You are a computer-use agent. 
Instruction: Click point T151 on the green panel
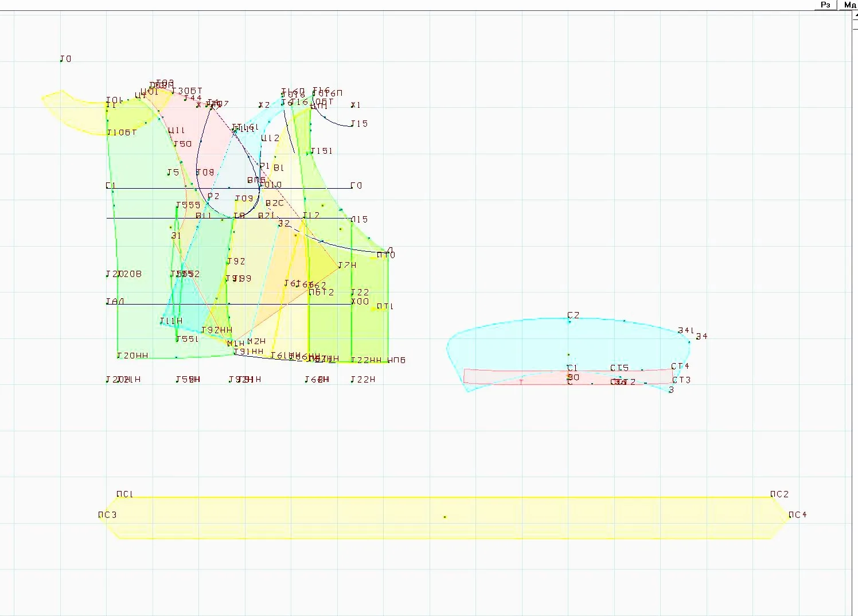tap(321, 151)
